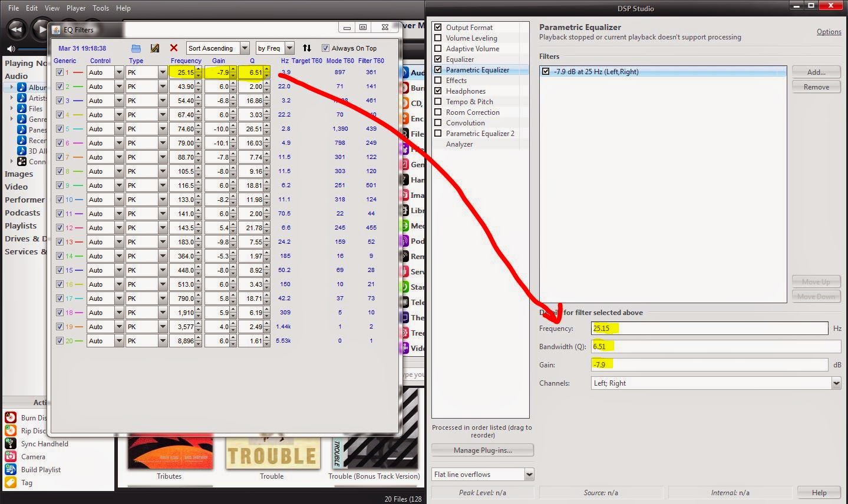Open the Player menu
The width and height of the screenshot is (848, 504).
tap(76, 8)
